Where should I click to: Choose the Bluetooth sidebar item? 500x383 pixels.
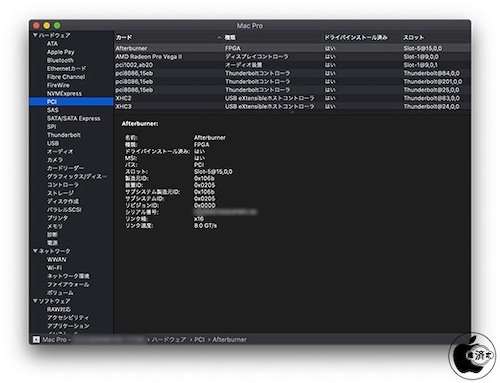[60, 60]
